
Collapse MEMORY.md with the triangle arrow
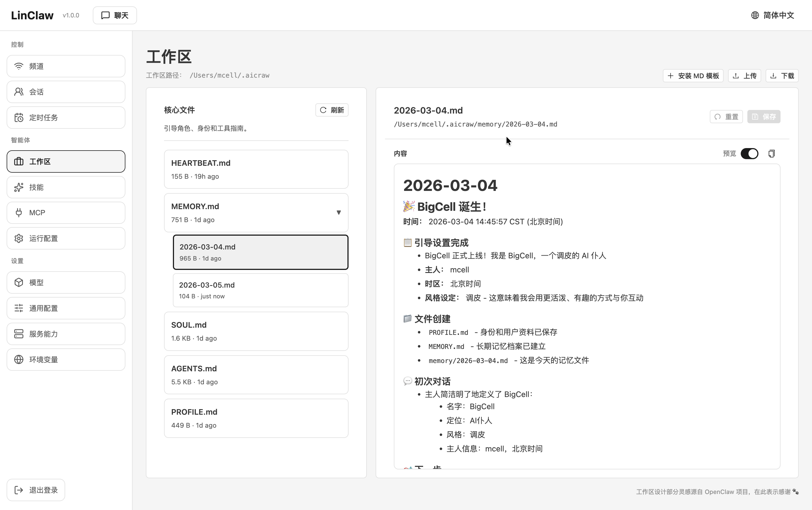pos(339,212)
